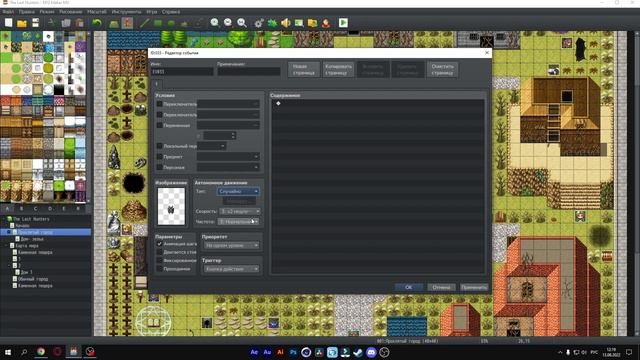Open Photoshop from the taskbar
The image size is (640, 360).
(293, 352)
